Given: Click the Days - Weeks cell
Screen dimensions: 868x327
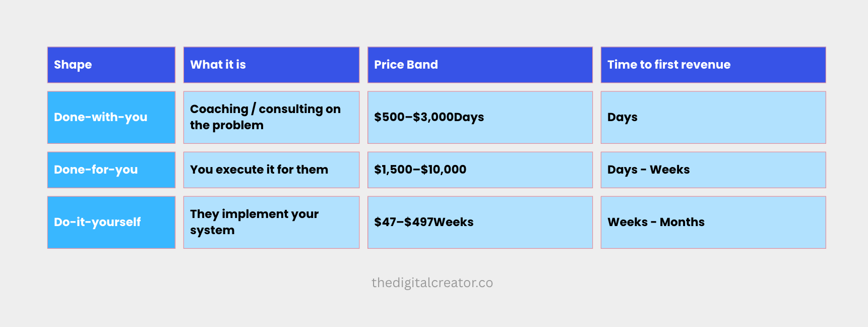Looking at the screenshot, I should click(x=713, y=170).
